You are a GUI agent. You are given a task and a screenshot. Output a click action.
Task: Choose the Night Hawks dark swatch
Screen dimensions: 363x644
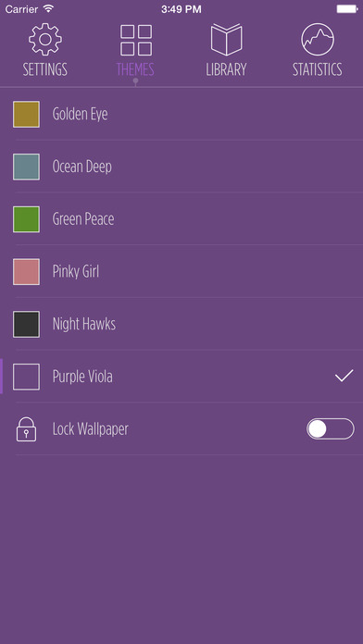click(26, 324)
